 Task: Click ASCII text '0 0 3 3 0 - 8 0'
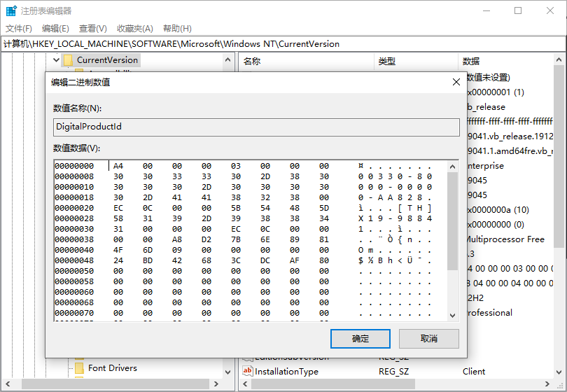(x=395, y=176)
